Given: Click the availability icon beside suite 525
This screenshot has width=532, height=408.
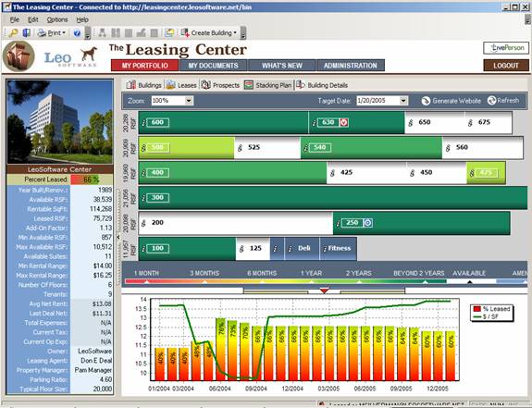Looking at the screenshot, I should [x=241, y=148].
